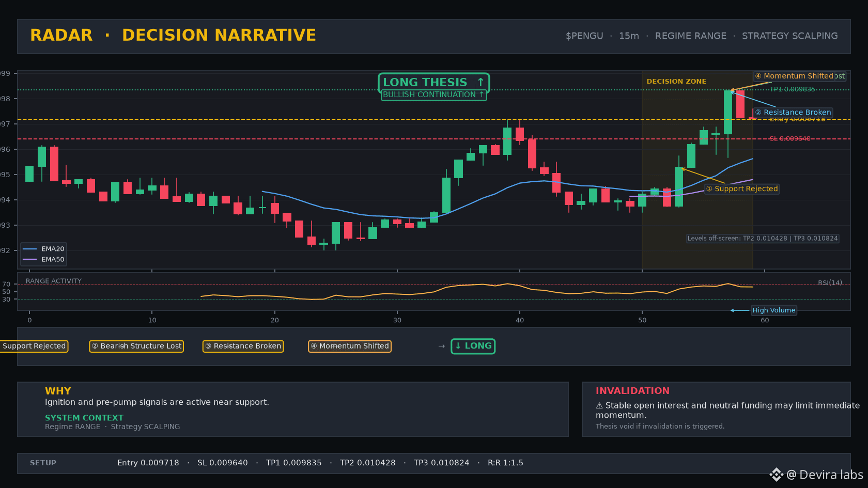This screenshot has height=488, width=868.
Task: Click the warning icon in Invalidation panel
Action: pyautogui.click(x=599, y=406)
